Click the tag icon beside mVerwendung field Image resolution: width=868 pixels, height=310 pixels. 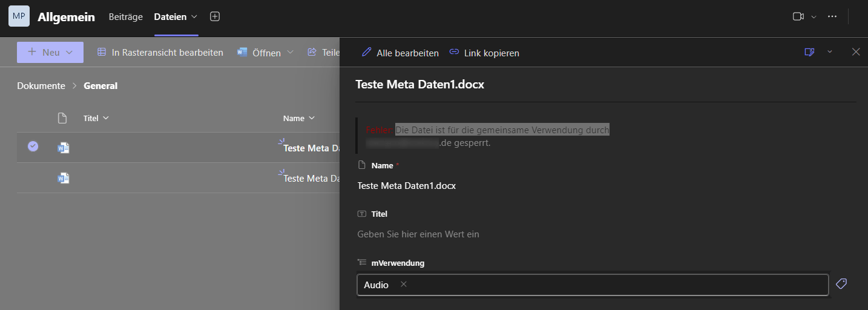point(841,284)
